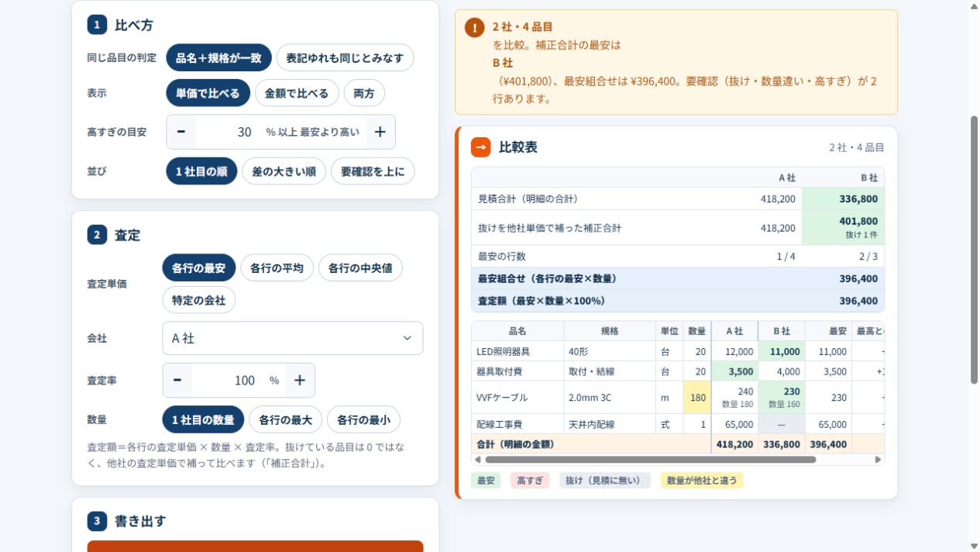Click the step 1 badge next to 比べ方
980x552 pixels.
tap(97, 25)
